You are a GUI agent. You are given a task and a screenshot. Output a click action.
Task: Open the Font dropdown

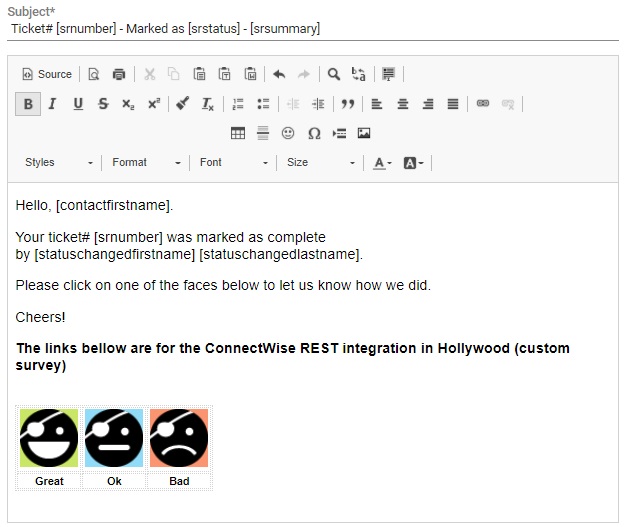pos(234,162)
